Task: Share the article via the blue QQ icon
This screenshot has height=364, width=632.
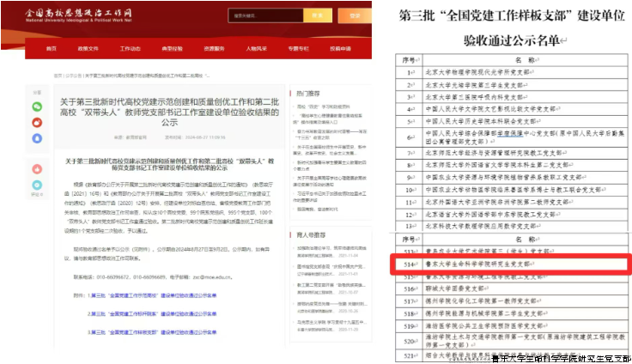Action: tap(37, 138)
